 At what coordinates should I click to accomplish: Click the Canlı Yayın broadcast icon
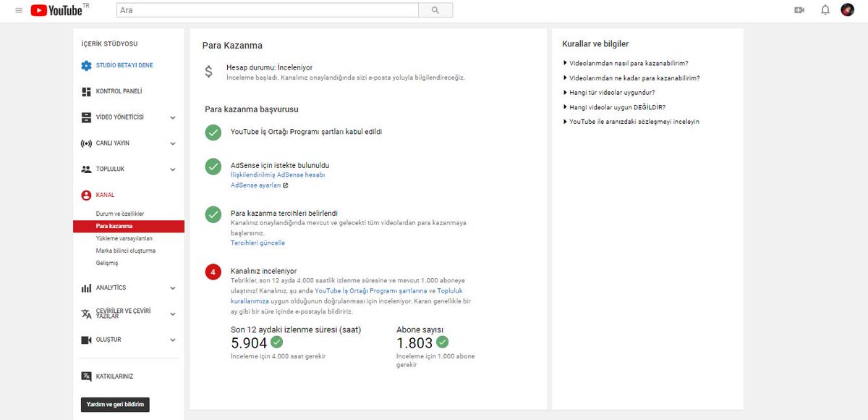[86, 143]
